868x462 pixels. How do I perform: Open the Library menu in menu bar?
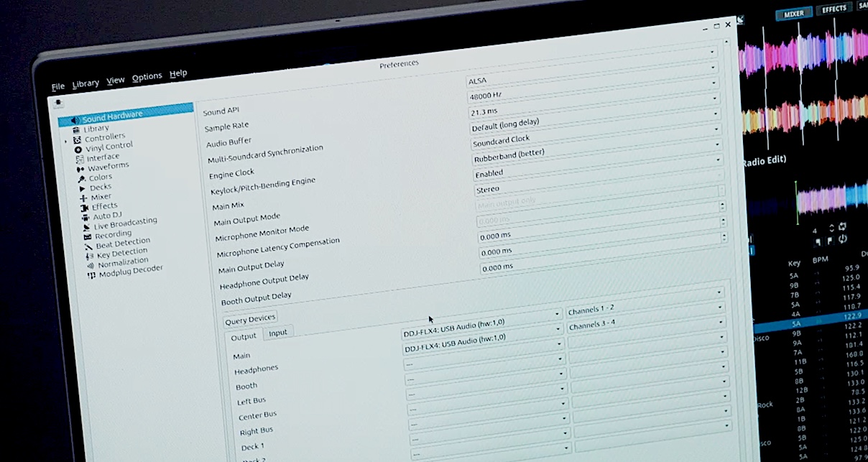click(x=86, y=83)
